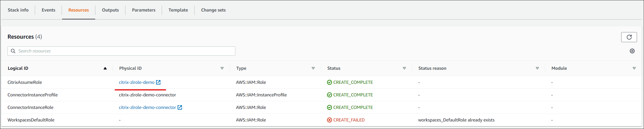Switch to the Events tab
This screenshot has width=644, height=129.
pos(48,10)
